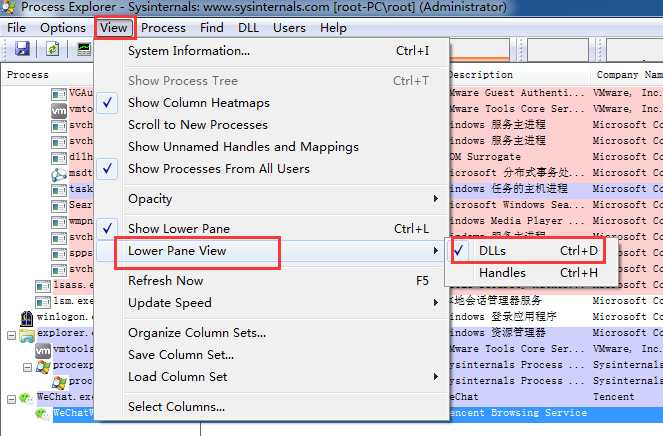This screenshot has height=436, width=663.
Task: Collapse the WeChat.exe process tree node
Action: tap(12, 399)
